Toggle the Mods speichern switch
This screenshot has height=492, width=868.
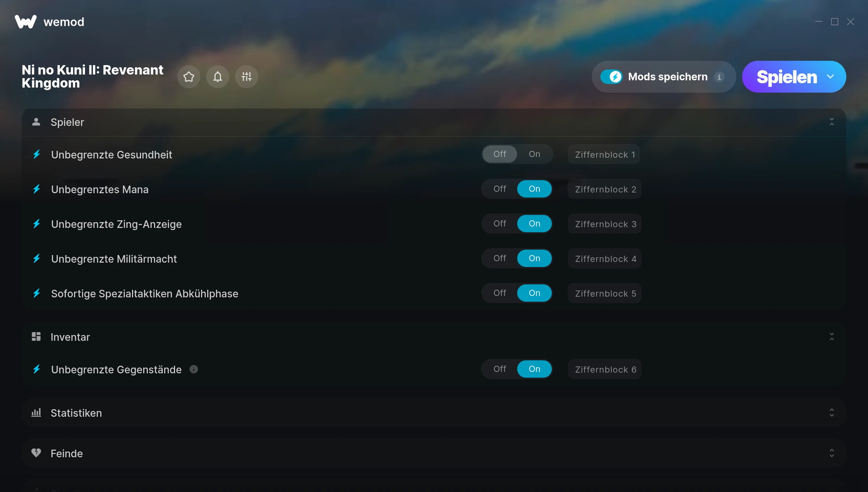click(x=612, y=77)
